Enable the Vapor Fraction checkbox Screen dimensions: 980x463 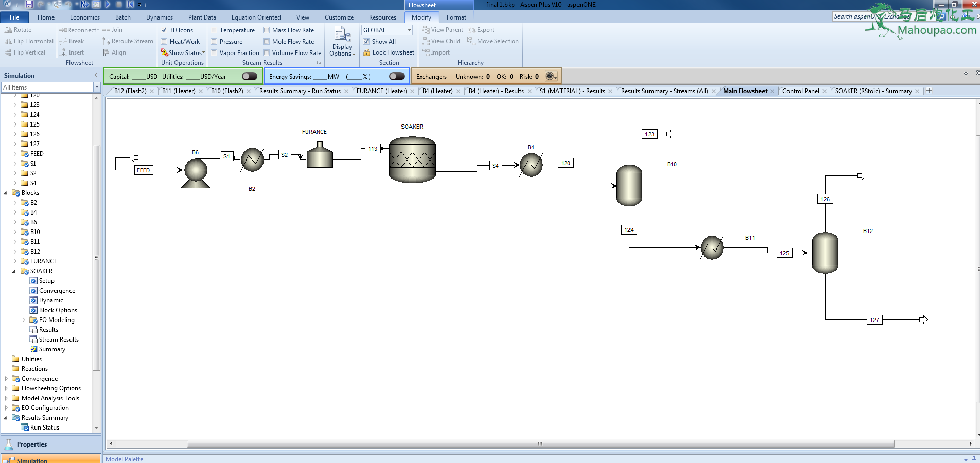214,53
